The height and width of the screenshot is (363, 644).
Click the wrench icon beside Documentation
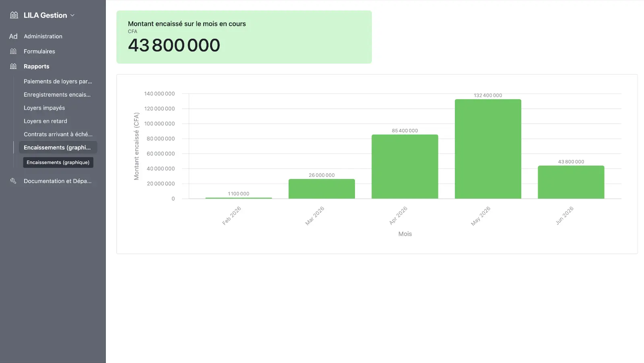(13, 181)
